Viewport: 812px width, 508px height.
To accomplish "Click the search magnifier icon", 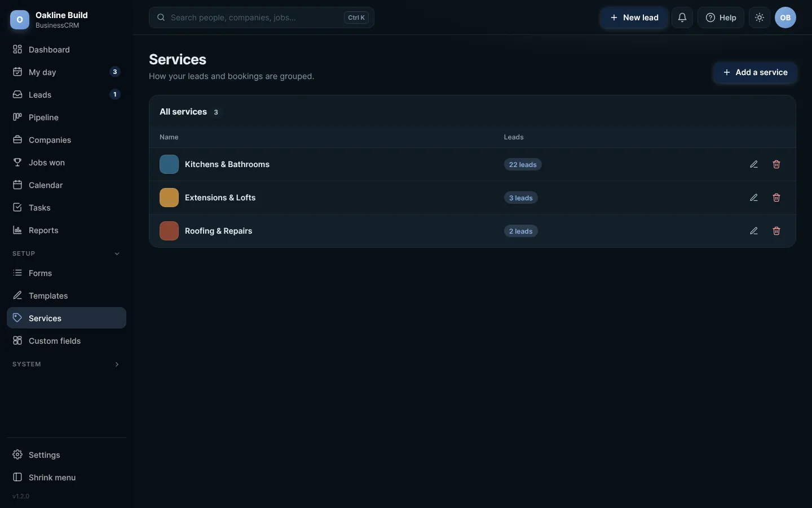I will [x=161, y=17].
